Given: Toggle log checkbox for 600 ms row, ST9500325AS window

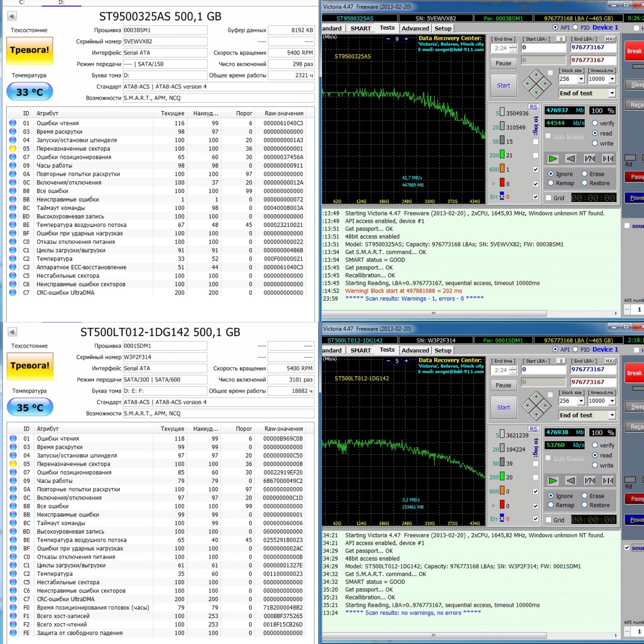Looking at the screenshot, I should tap(535, 169).
